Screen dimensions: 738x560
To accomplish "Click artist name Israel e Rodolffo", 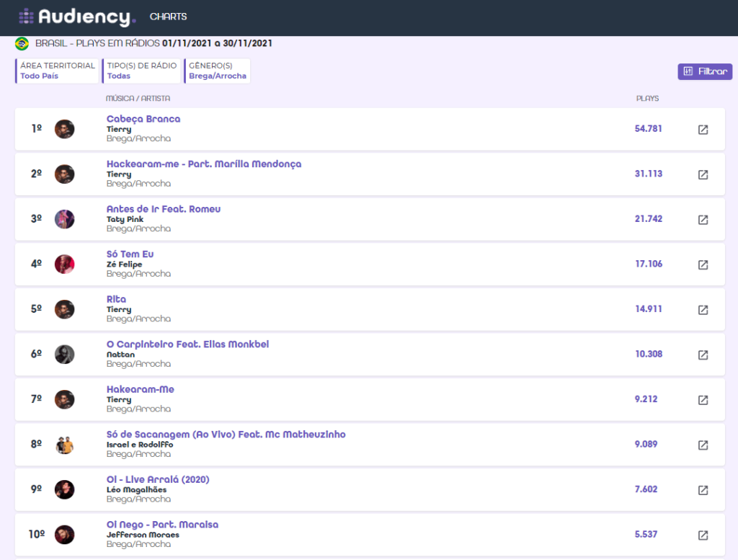I will pyautogui.click(x=140, y=445).
